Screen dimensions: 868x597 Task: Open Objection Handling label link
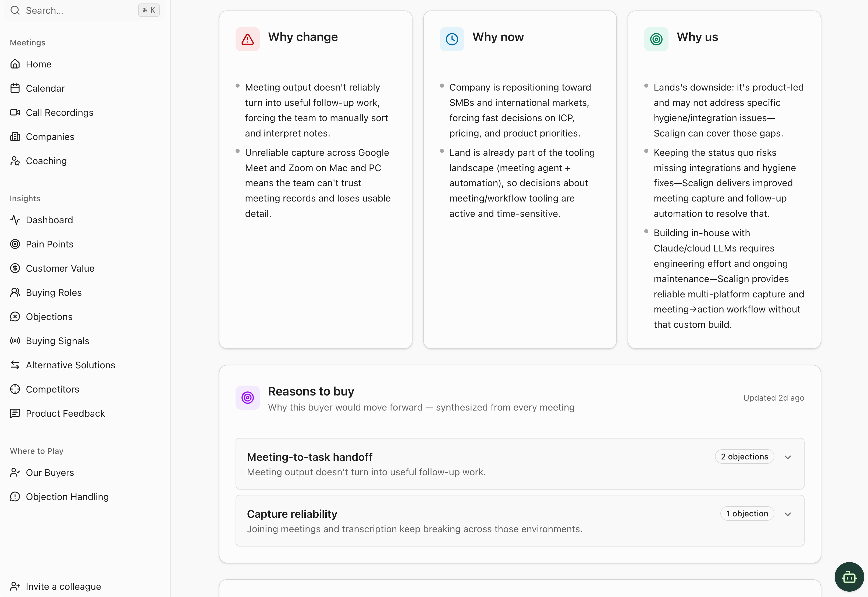click(67, 497)
